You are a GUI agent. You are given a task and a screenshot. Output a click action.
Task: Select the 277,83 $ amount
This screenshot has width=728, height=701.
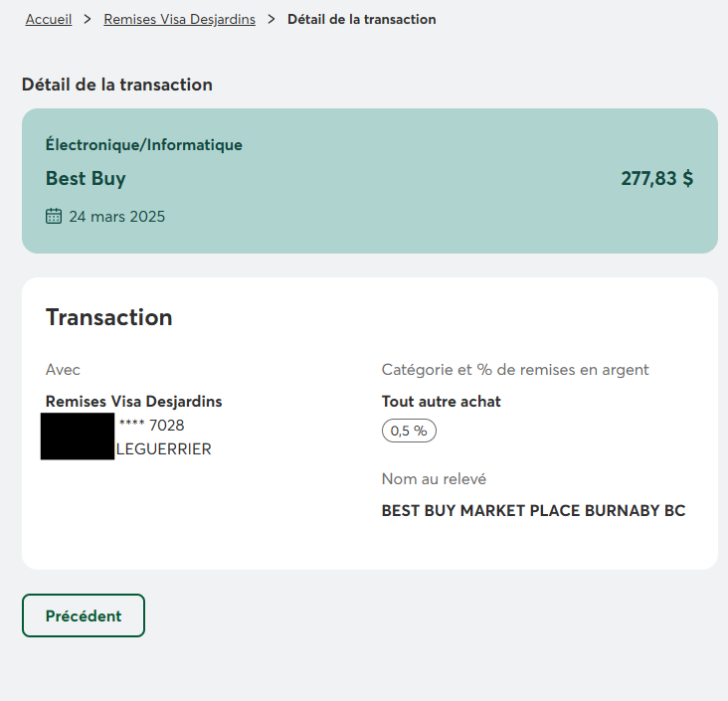(656, 179)
